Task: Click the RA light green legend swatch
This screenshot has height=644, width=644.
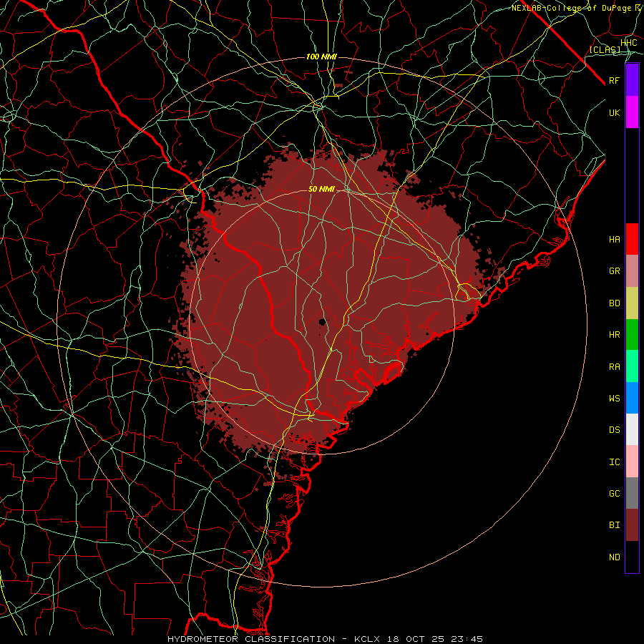Action: 632,366
